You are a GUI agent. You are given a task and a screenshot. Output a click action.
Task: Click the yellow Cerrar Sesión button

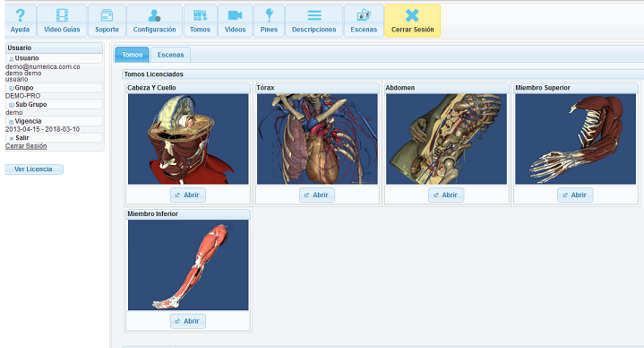[412, 21]
